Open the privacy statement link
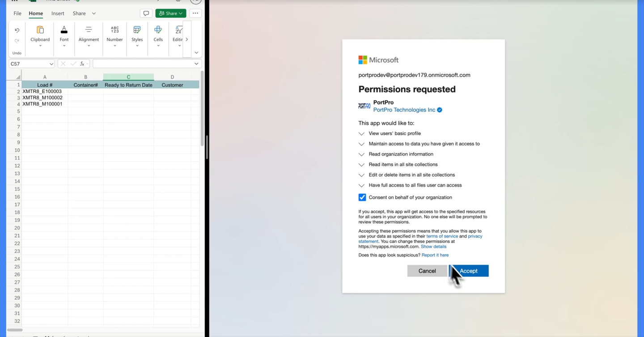The height and width of the screenshot is (337, 644). point(475,236)
